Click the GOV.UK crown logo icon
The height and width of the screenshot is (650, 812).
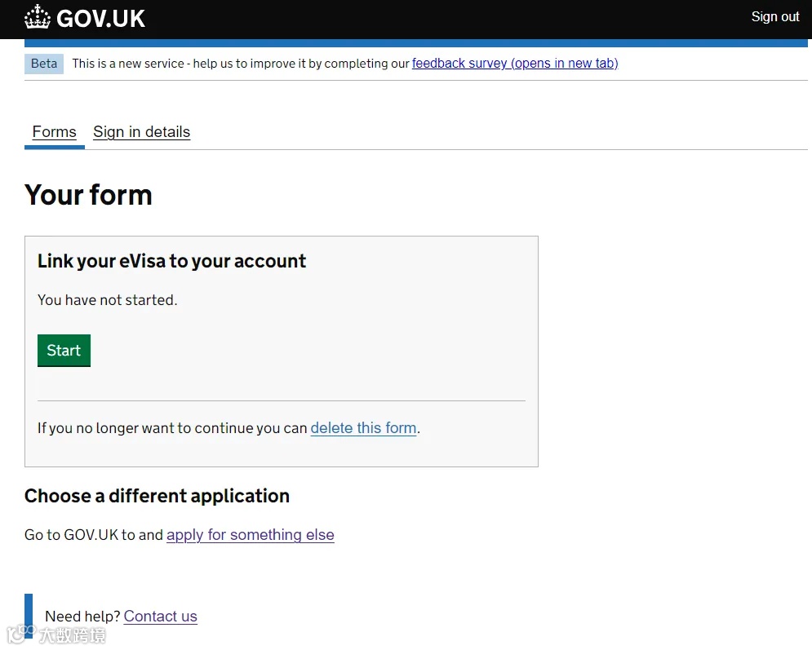pos(38,17)
